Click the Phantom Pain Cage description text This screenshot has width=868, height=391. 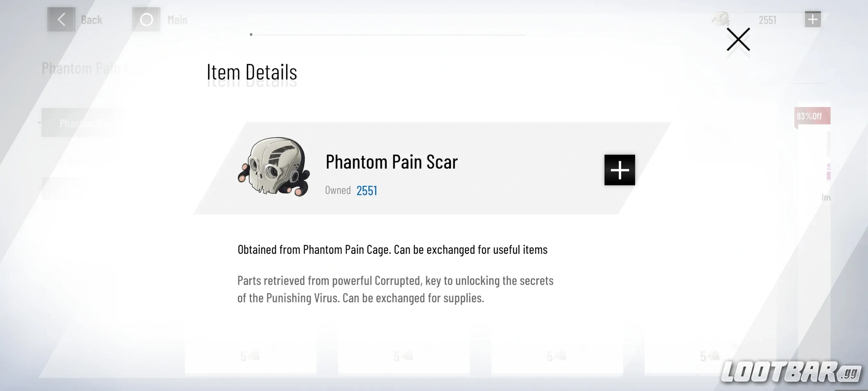pos(393,250)
